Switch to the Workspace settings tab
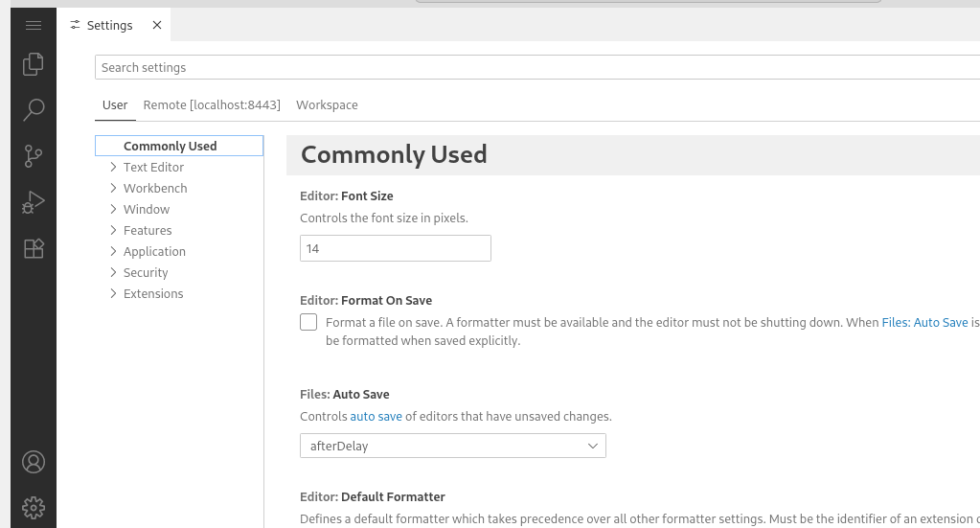The image size is (980, 528). coord(327,104)
